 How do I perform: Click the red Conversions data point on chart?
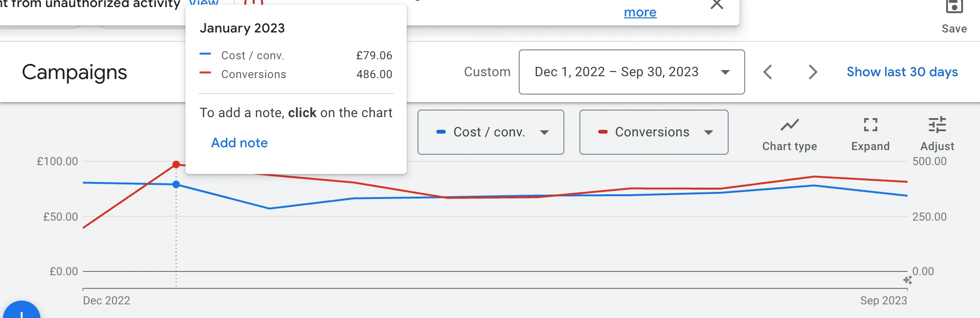176,164
